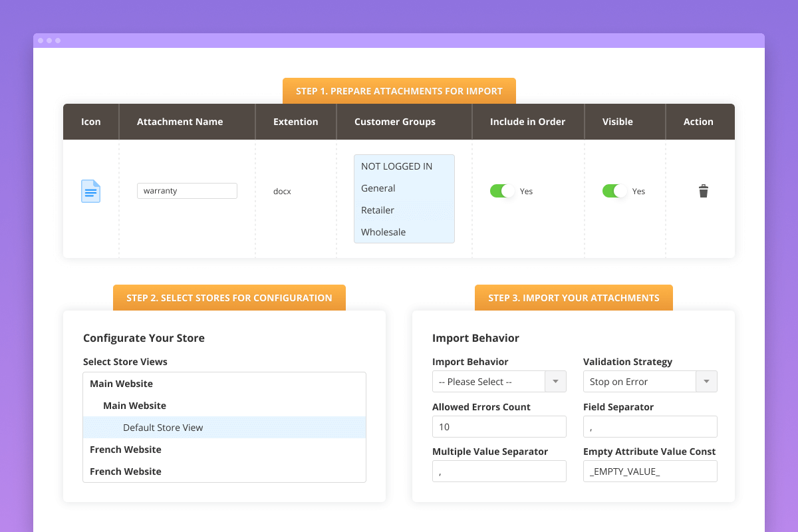
Task: Select the Wholesale customer group
Action: point(383,231)
